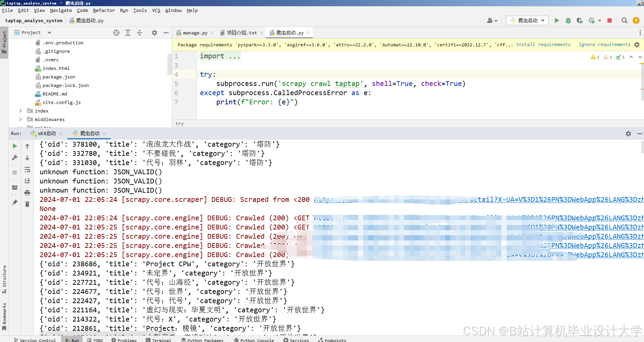Stop the running process with red square icon
Viewport: 644px width, 342px height.
610,20
